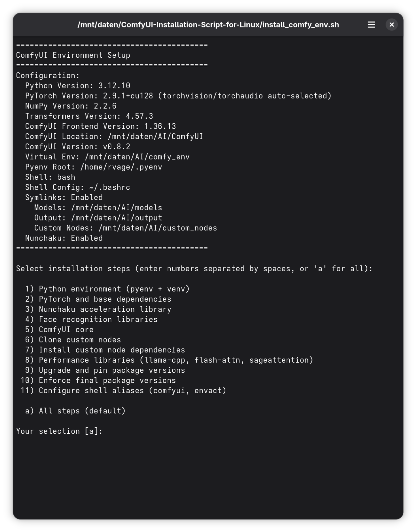Viewport: 416px width, 532px height.
Task: Click 'Clone custom nodes' step
Action: [73, 340]
